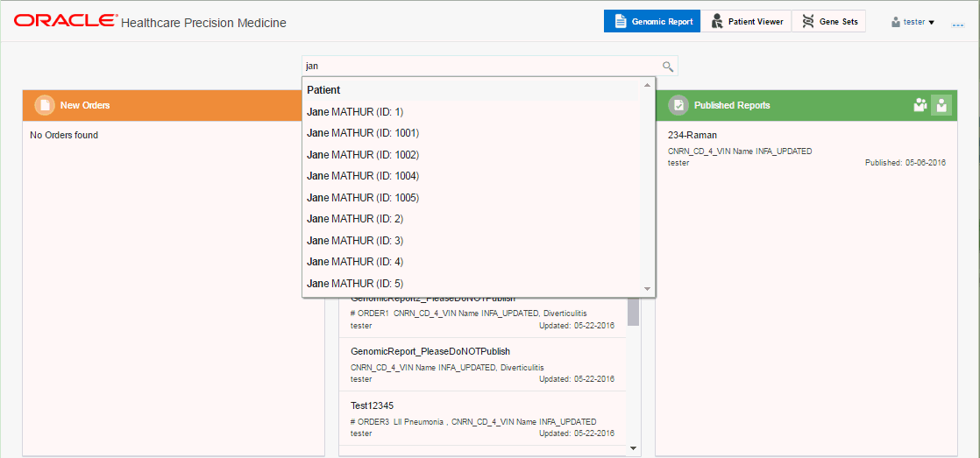Image resolution: width=980 pixels, height=458 pixels.
Task: Click the Published: 05-06-2016 date
Action: tap(905, 163)
